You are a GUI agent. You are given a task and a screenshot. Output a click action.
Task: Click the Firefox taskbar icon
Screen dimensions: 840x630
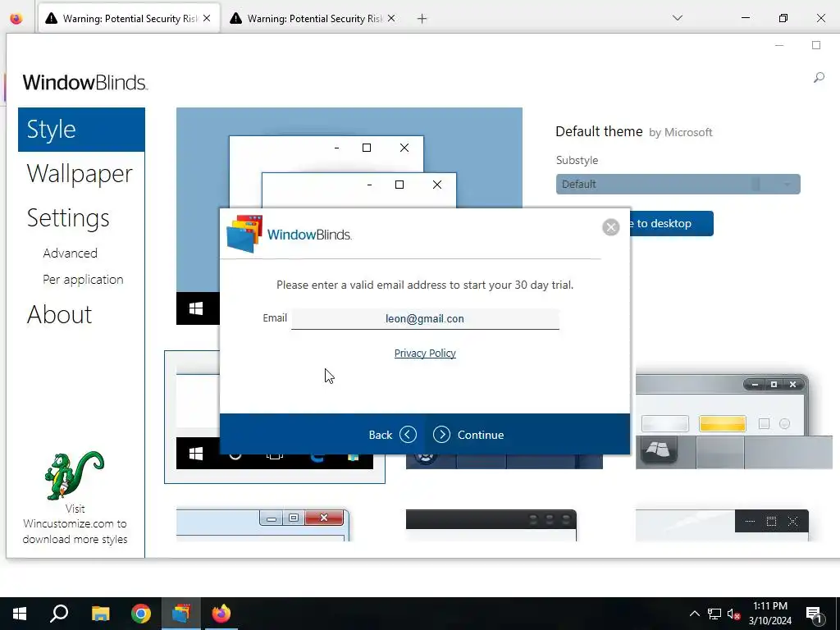click(x=221, y=614)
